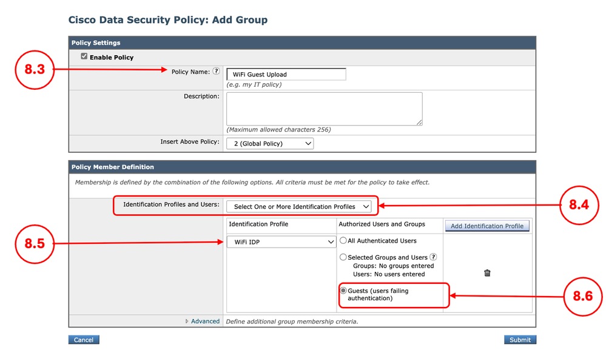Choose Selected Groups and Users option

click(x=343, y=257)
